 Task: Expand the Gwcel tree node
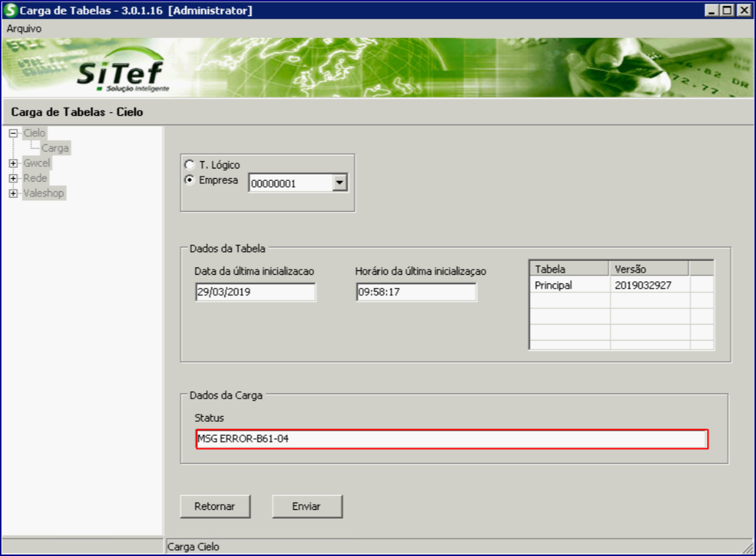click(x=13, y=163)
